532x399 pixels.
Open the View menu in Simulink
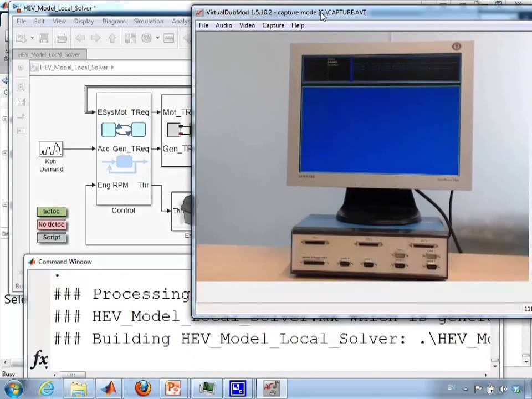tap(59, 21)
